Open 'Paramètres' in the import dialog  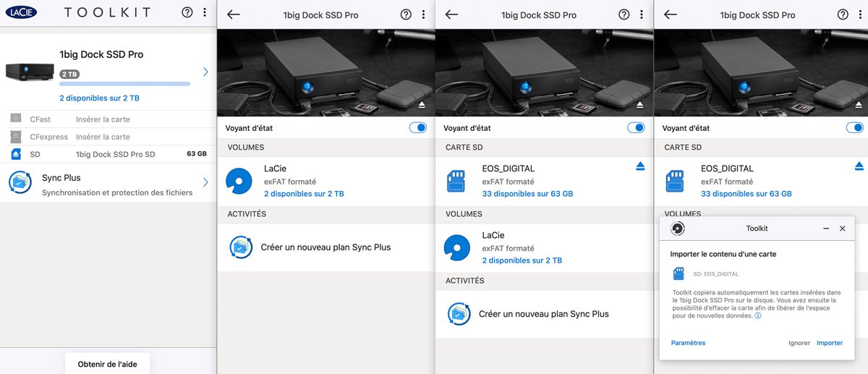click(688, 343)
